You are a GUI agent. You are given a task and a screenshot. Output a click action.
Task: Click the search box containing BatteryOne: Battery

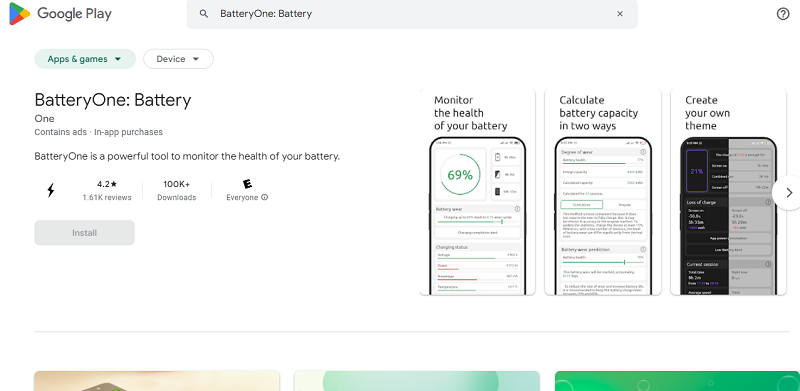(412, 14)
